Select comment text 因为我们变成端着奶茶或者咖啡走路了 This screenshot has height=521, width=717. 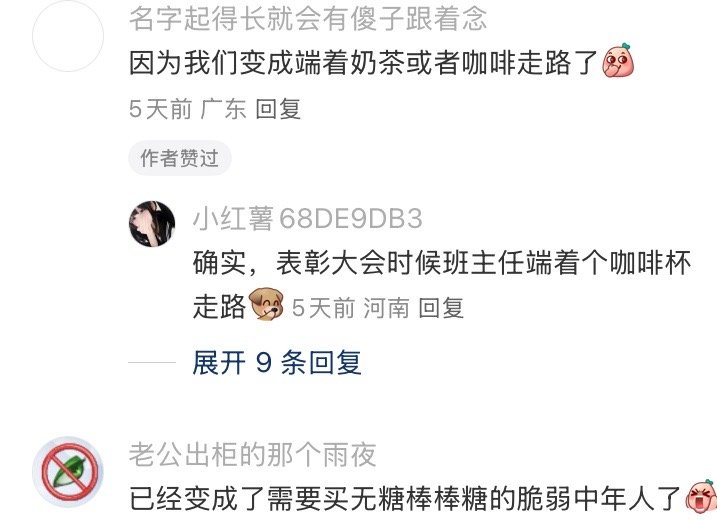[364, 62]
